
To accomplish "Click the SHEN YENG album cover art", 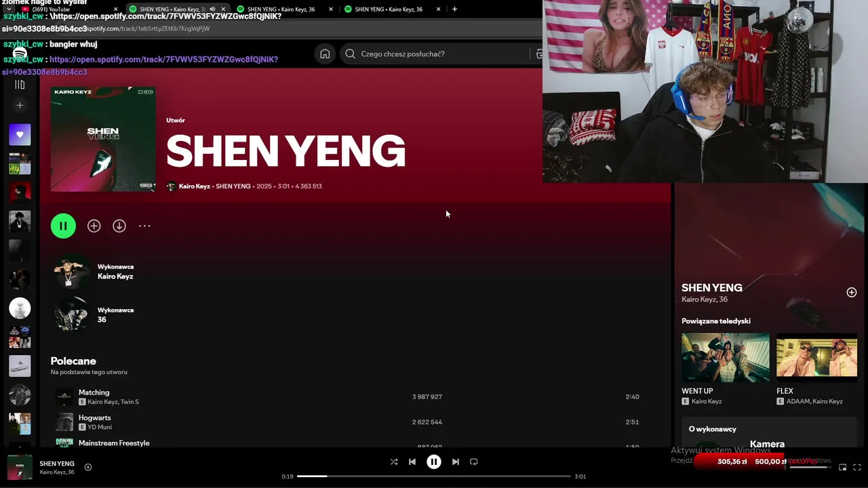I will pyautogui.click(x=103, y=139).
